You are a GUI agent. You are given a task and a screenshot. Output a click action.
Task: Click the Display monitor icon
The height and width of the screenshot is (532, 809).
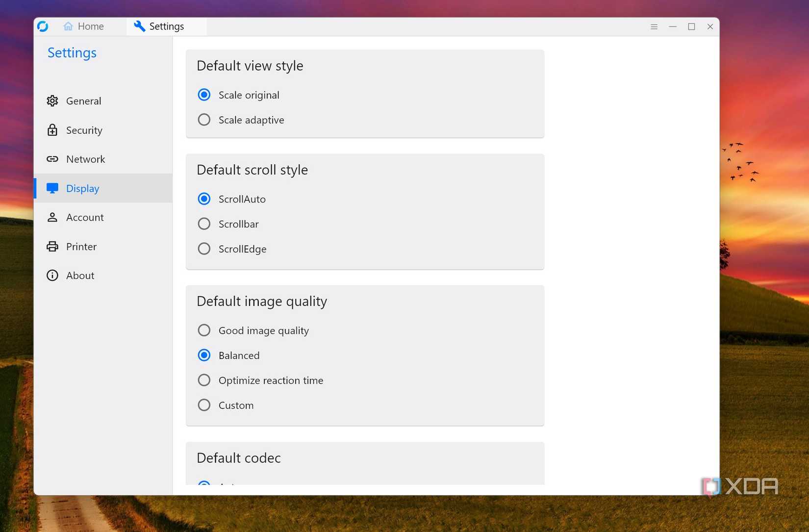click(x=52, y=188)
